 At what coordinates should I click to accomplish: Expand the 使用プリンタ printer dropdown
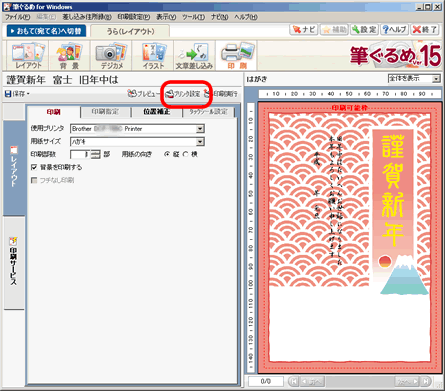200,129
